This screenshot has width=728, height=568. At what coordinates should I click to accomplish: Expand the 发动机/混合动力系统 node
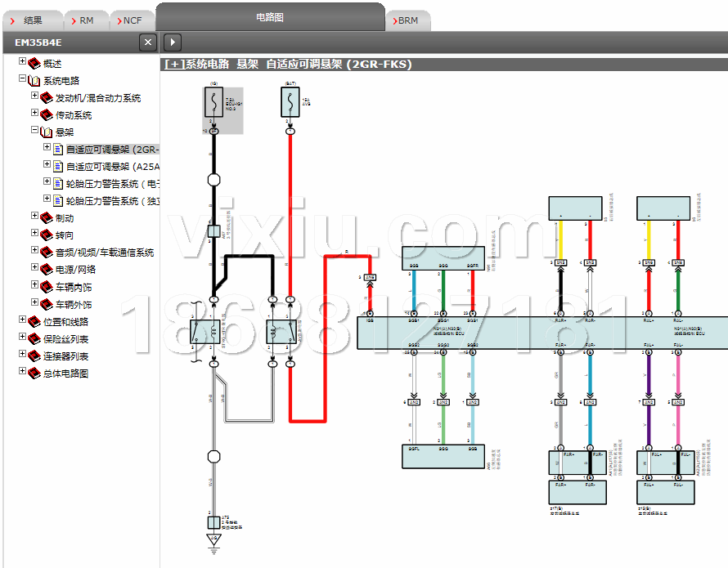click(34, 96)
